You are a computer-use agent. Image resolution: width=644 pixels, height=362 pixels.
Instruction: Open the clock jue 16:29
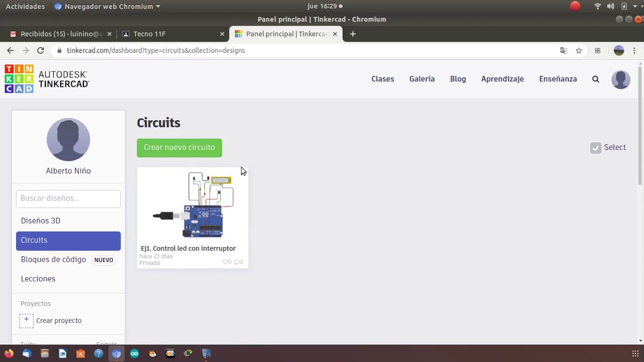tap(325, 6)
